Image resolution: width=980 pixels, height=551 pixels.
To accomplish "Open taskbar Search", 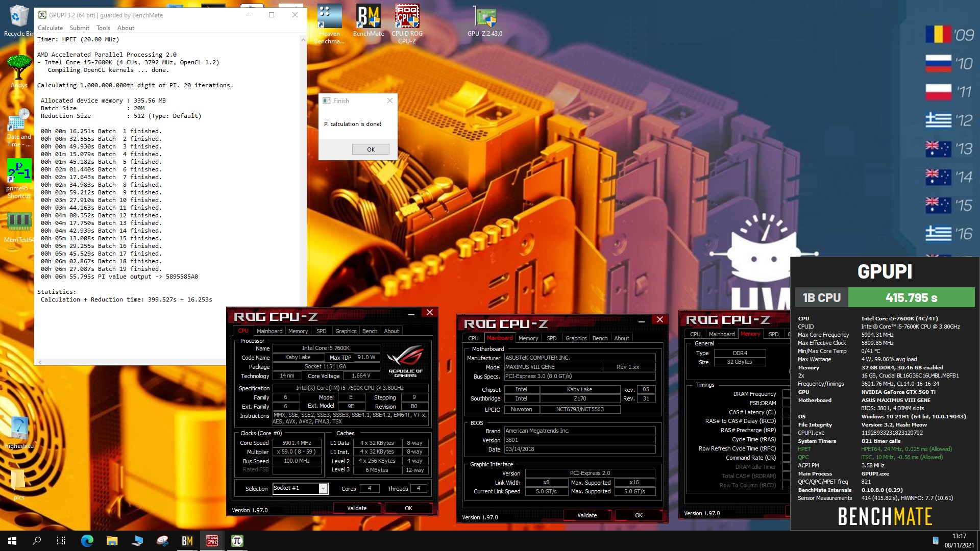I will click(x=37, y=541).
